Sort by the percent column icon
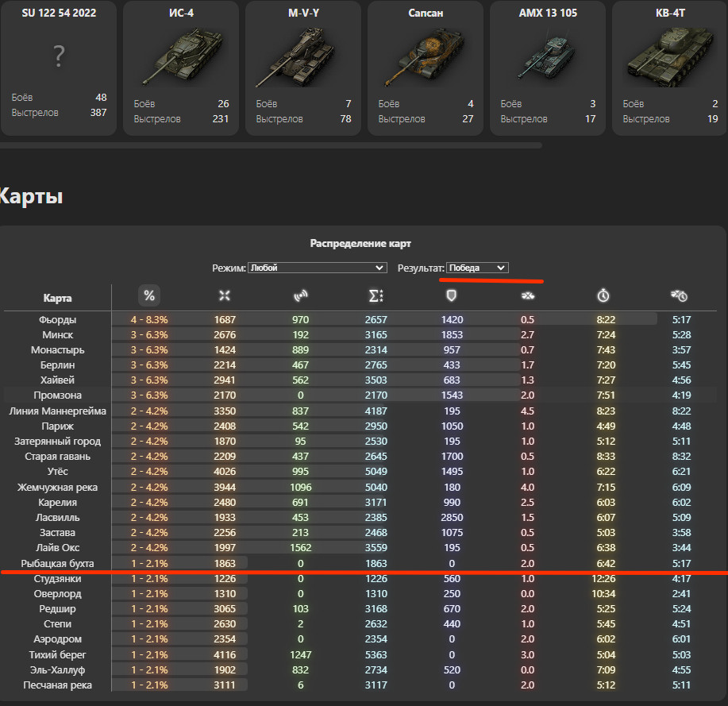Viewport: 728px width, 706px height. [x=149, y=295]
